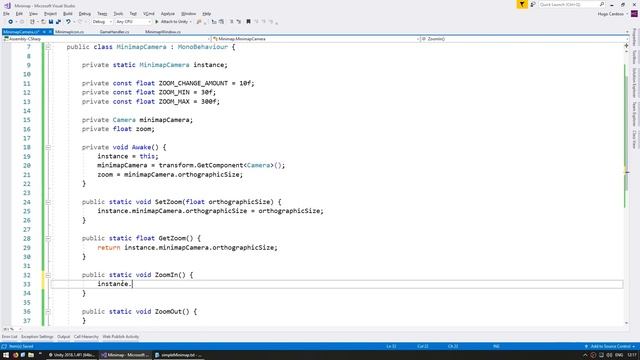The height and width of the screenshot is (360, 640).
Task: Open the Call Hierarchy panel tab
Action: 86,337
